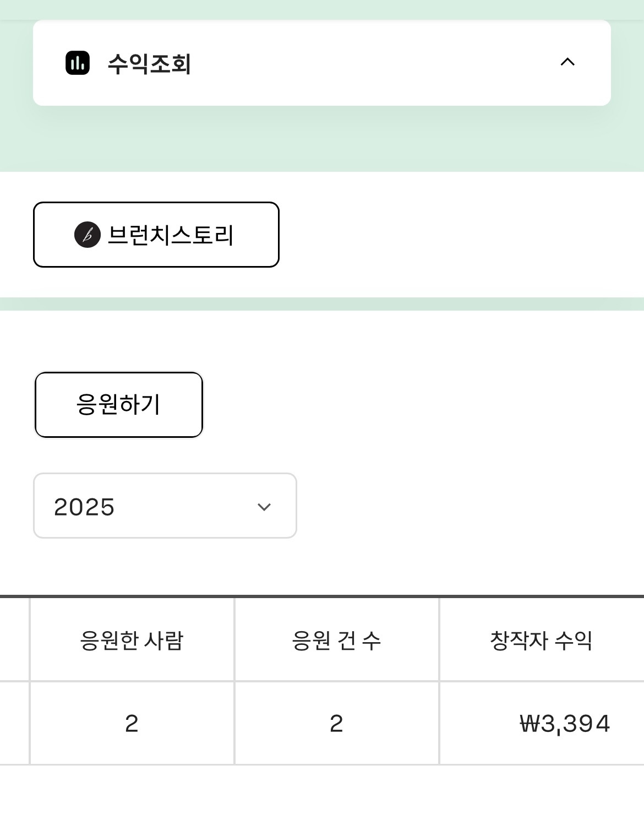Screen dimensions: 644x814
Task: Click the year dropdown's down arrow
Action: point(264,507)
